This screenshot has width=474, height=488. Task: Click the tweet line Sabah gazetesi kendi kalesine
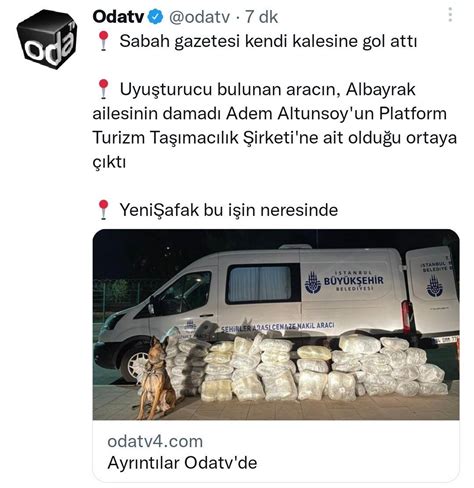(x=268, y=41)
